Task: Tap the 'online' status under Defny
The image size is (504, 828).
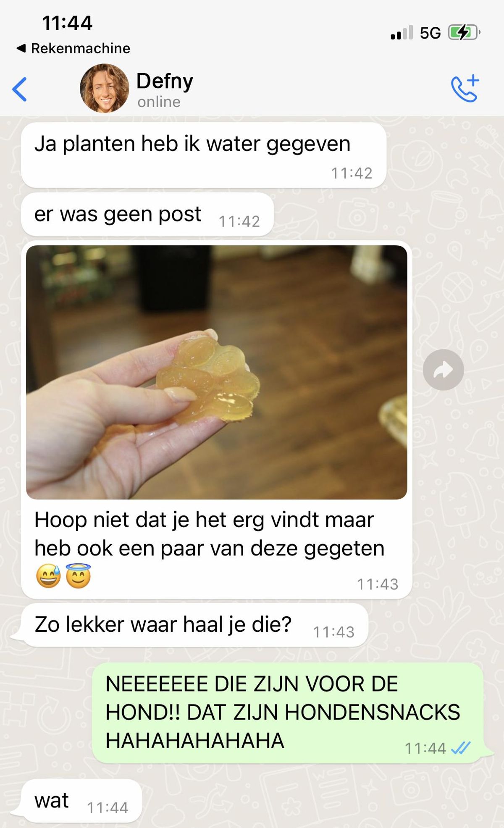Action: 159,102
